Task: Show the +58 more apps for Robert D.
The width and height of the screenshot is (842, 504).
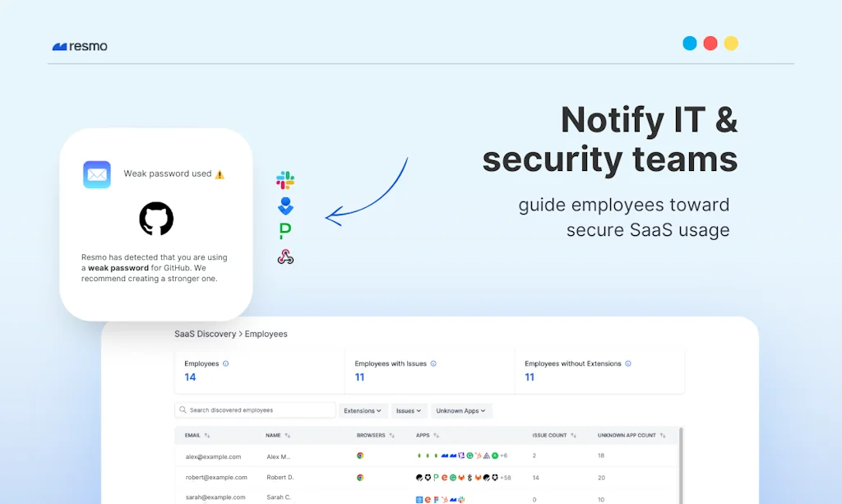Action: 506,477
